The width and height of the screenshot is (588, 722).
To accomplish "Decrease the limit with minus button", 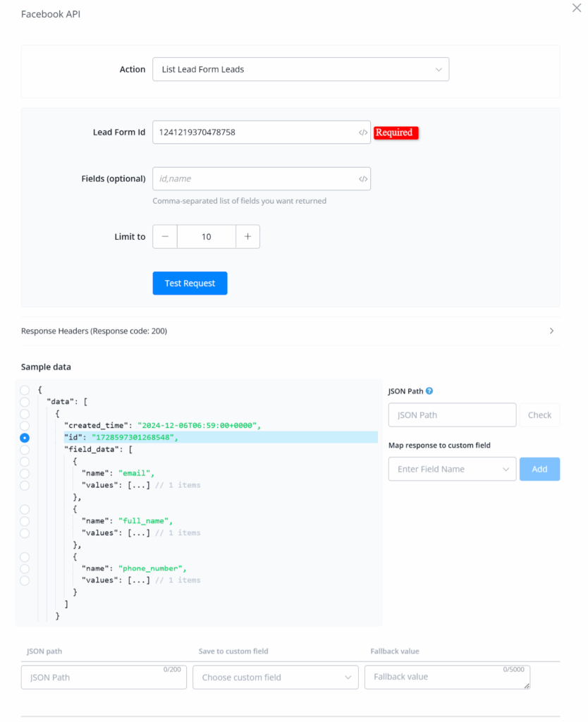I will [x=165, y=237].
